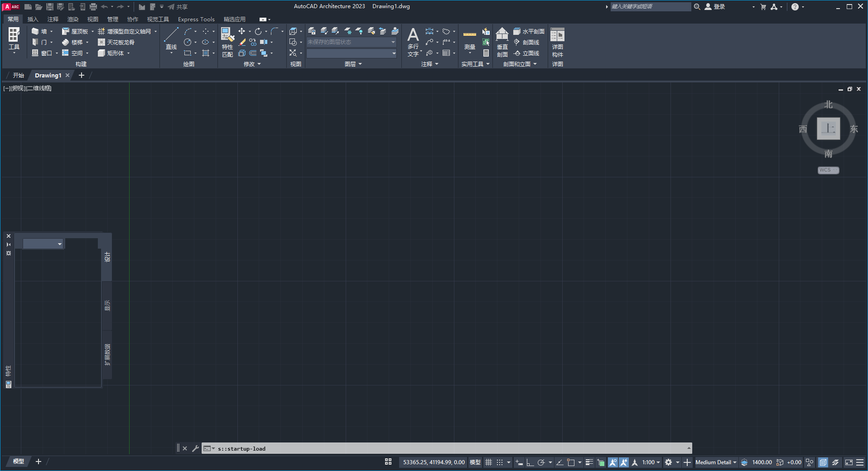Expand the 剖面和立面 panel flyout
Viewport: 868px width, 471px height.
(520, 64)
